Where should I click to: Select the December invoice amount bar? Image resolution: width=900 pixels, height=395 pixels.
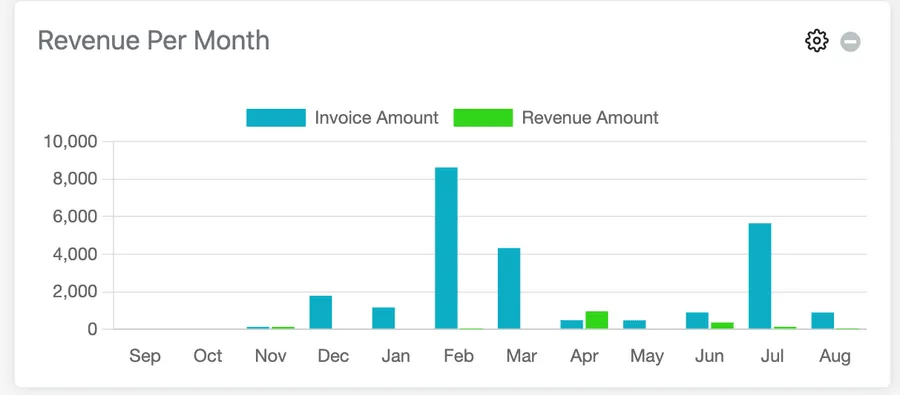(x=321, y=312)
